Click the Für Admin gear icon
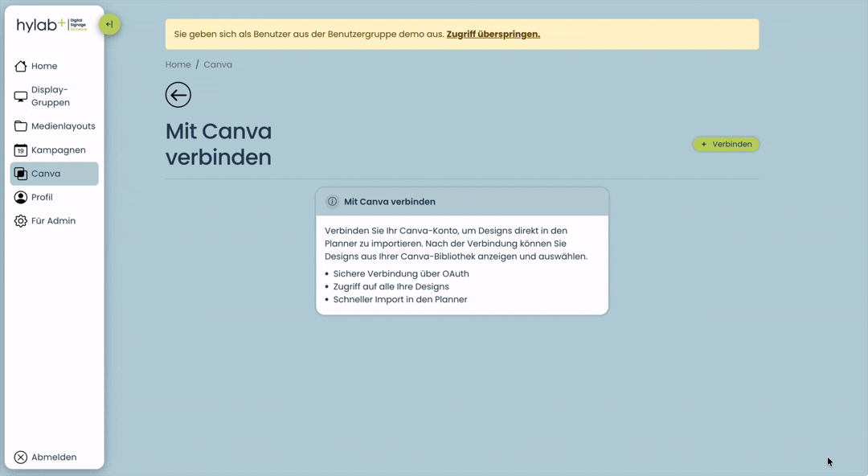 click(20, 220)
